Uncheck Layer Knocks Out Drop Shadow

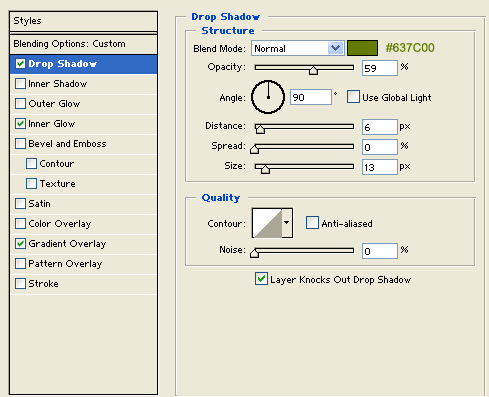click(x=261, y=279)
